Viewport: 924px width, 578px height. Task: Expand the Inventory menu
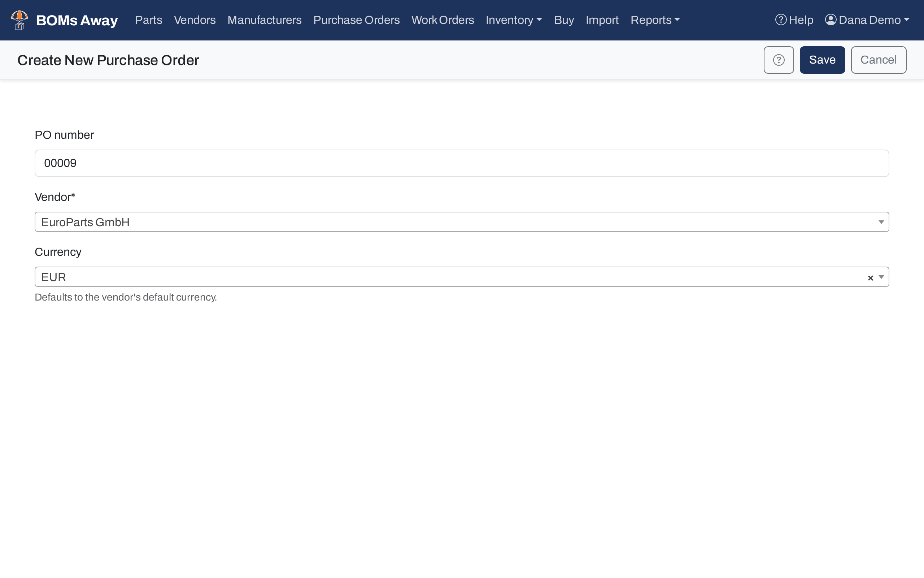[514, 20]
